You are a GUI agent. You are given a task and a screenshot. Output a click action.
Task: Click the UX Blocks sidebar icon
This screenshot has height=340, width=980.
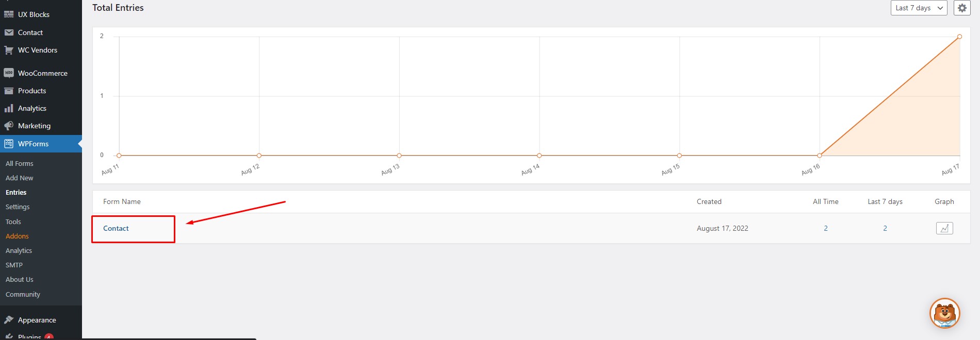9,14
